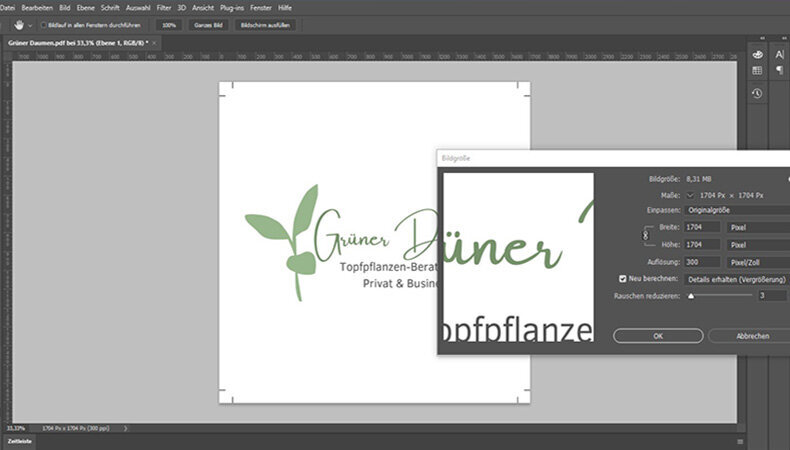Select the Grüner Daumen.pdf document tab
Screen dimensions: 790x450
[x=75, y=43]
